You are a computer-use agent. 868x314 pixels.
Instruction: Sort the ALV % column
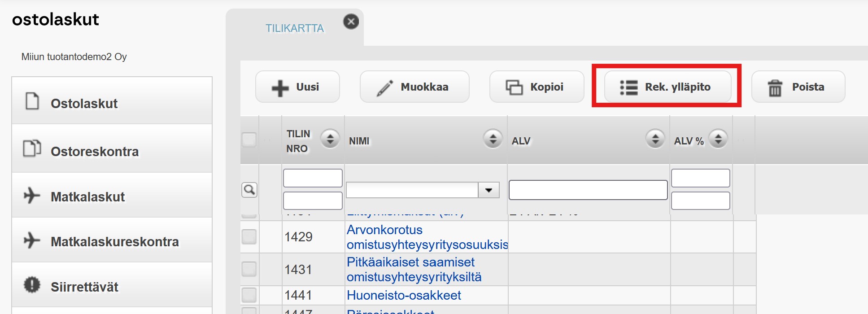pyautogui.click(x=718, y=139)
